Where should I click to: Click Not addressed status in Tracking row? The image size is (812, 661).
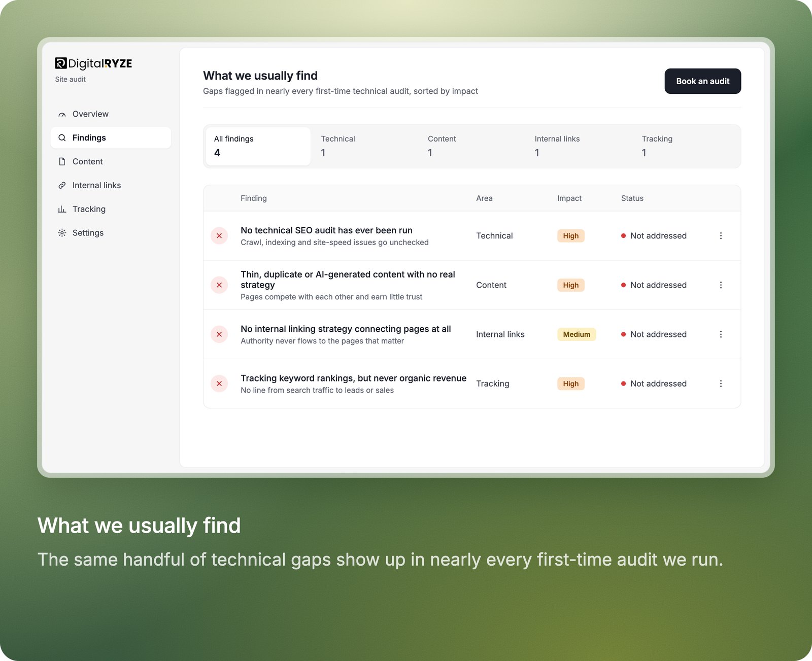[x=654, y=384]
